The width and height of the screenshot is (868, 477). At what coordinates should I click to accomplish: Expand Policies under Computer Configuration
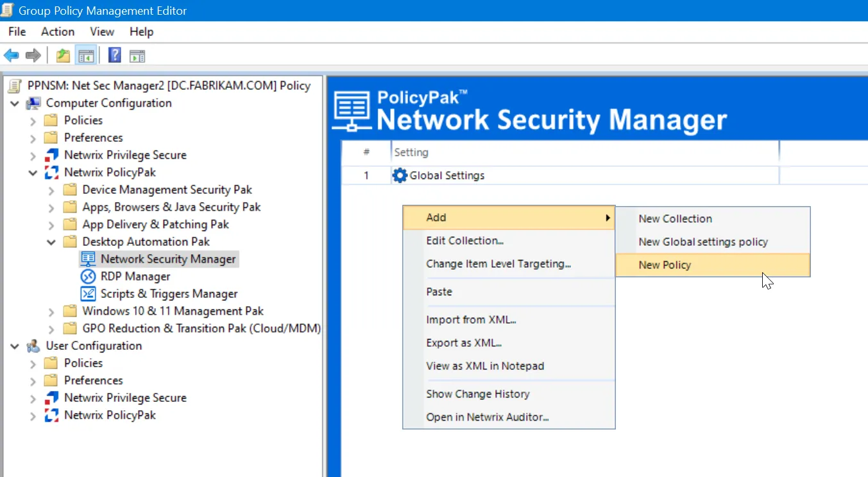tap(33, 121)
